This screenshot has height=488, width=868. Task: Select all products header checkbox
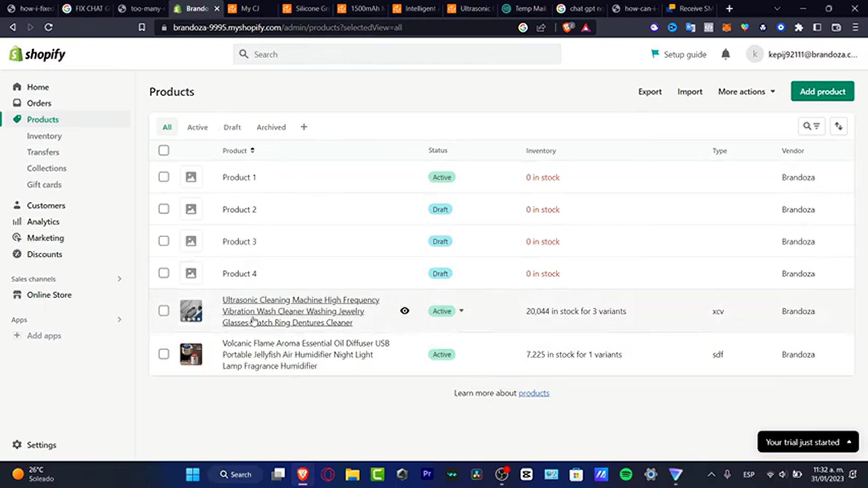pyautogui.click(x=164, y=150)
